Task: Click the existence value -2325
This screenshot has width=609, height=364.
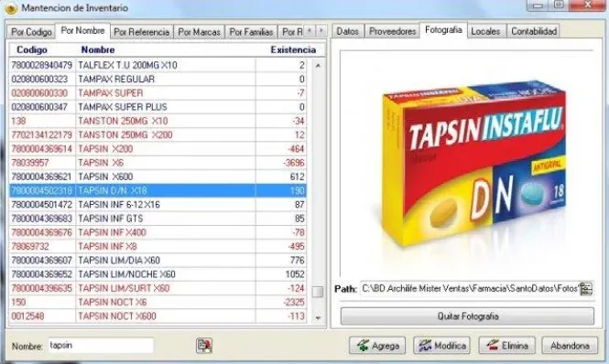Action: [294, 303]
